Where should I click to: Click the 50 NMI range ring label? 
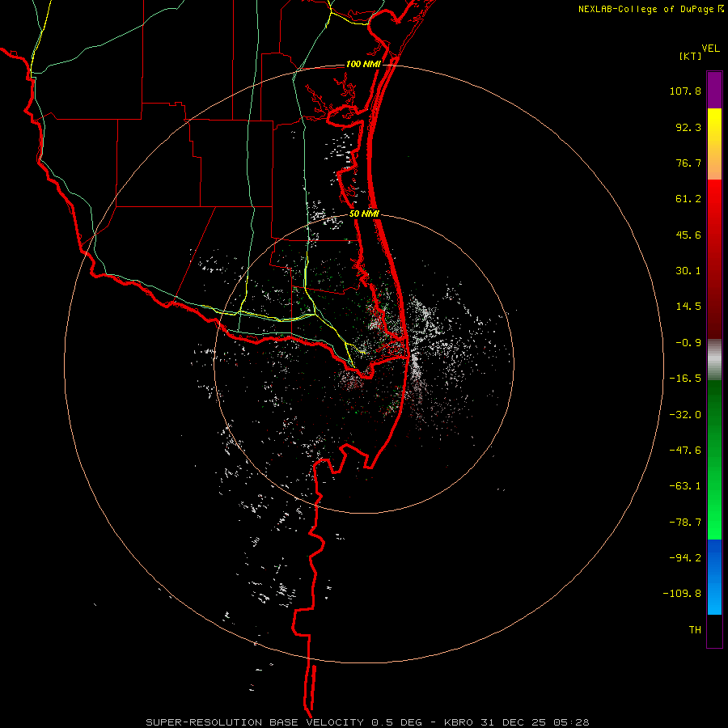(364, 214)
